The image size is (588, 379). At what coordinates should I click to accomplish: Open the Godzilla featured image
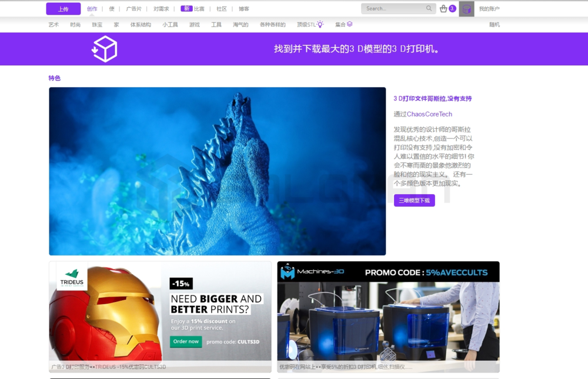218,171
